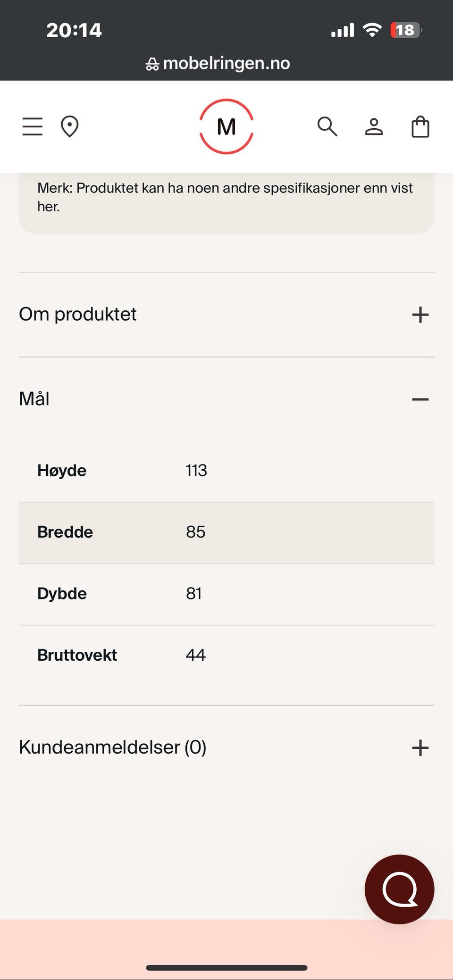This screenshot has height=980, width=453.
Task: Tap the Bruttovekt value 44
Action: (195, 655)
